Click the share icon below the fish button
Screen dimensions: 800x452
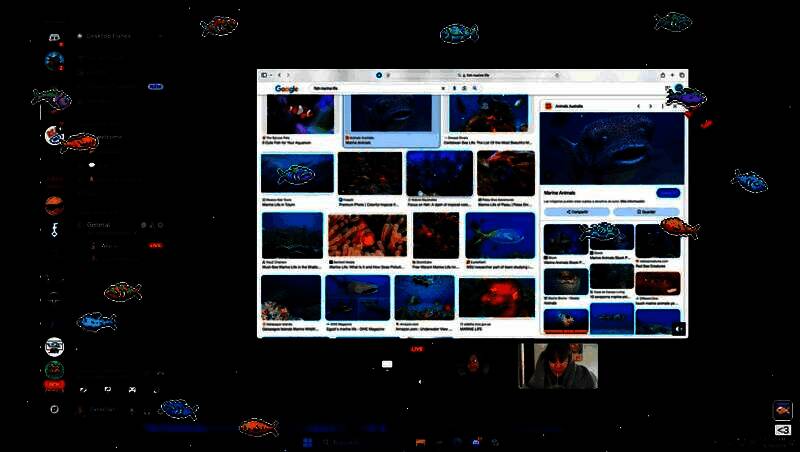point(783,430)
